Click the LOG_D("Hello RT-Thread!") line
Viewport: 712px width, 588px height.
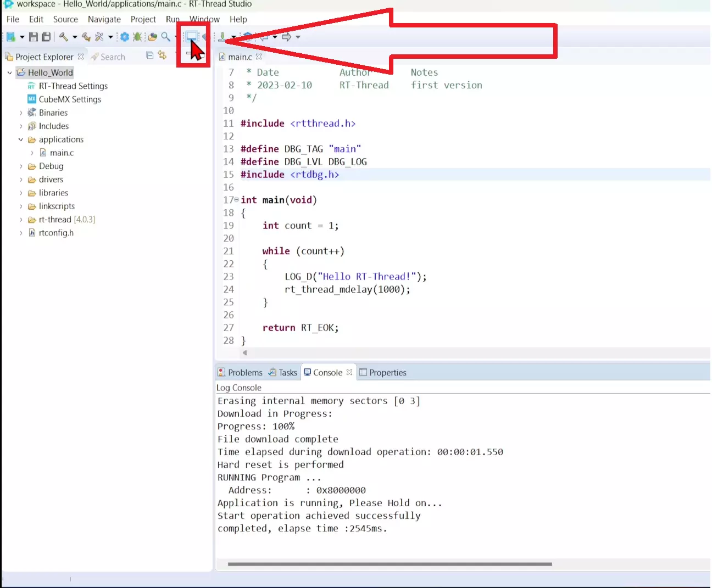click(355, 277)
